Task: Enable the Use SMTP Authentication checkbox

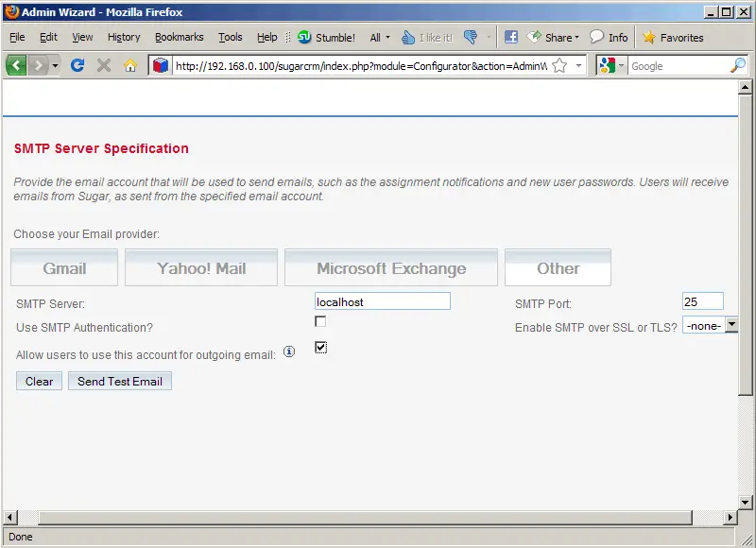Action: [320, 321]
